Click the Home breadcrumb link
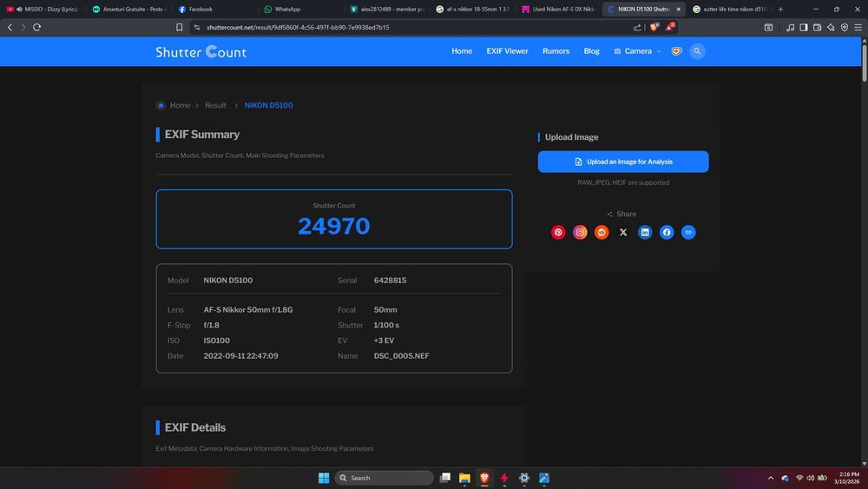 tap(180, 105)
